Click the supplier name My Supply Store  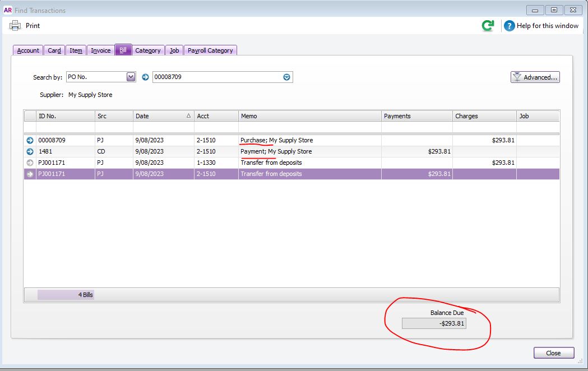[x=90, y=95]
